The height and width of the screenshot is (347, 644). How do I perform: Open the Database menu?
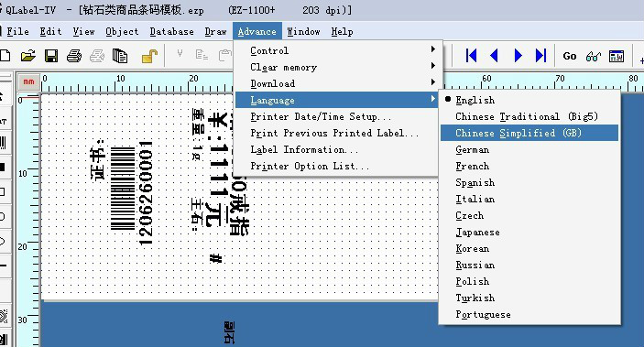pyautogui.click(x=171, y=32)
